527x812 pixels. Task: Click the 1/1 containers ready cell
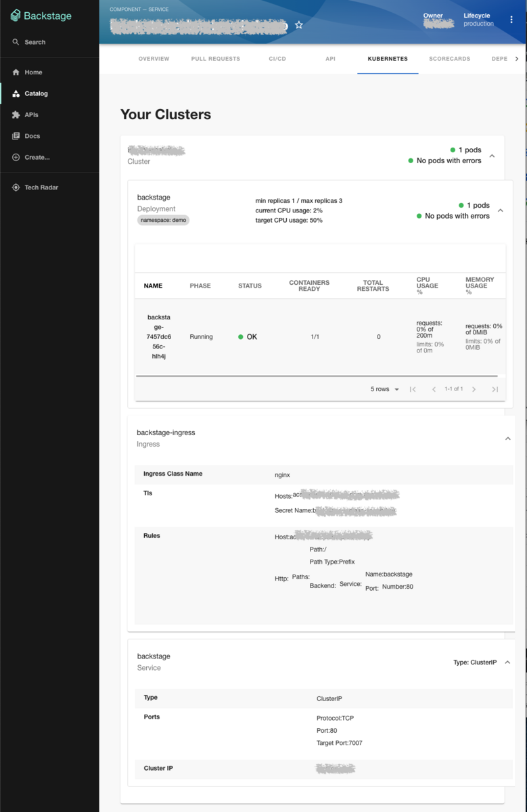(315, 336)
